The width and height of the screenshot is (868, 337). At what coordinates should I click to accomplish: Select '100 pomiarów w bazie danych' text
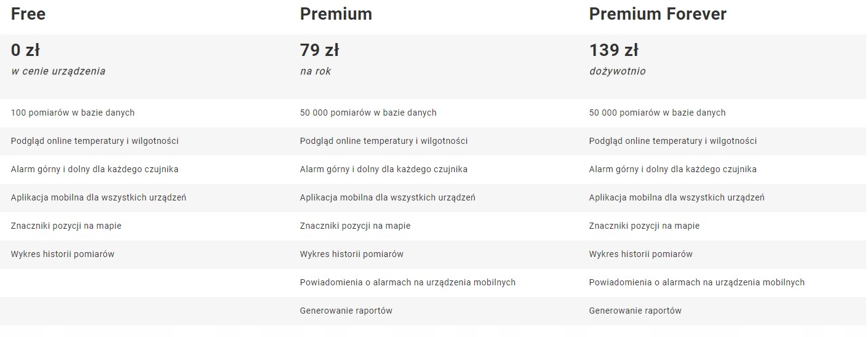pyautogui.click(x=73, y=113)
